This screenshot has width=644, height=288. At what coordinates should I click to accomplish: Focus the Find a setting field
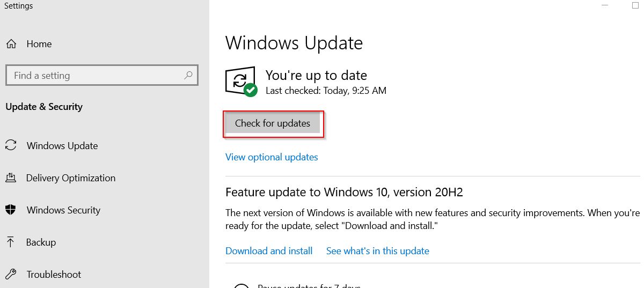pyautogui.click(x=102, y=76)
